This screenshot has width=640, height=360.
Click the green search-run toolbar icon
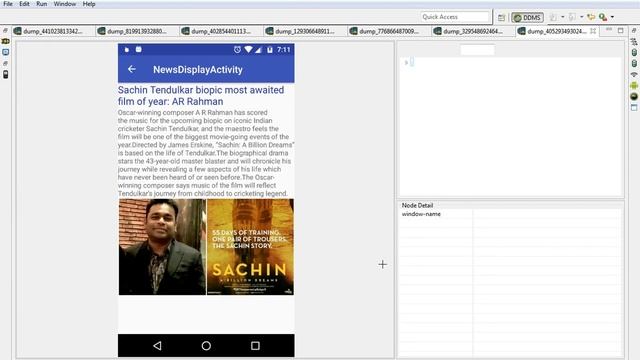point(603,17)
